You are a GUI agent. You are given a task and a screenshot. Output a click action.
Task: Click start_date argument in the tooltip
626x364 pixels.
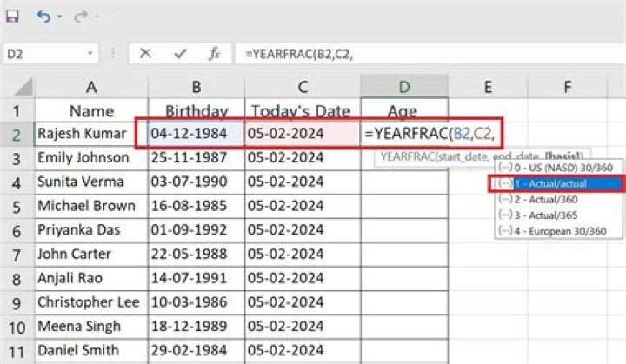pyautogui.click(x=456, y=157)
